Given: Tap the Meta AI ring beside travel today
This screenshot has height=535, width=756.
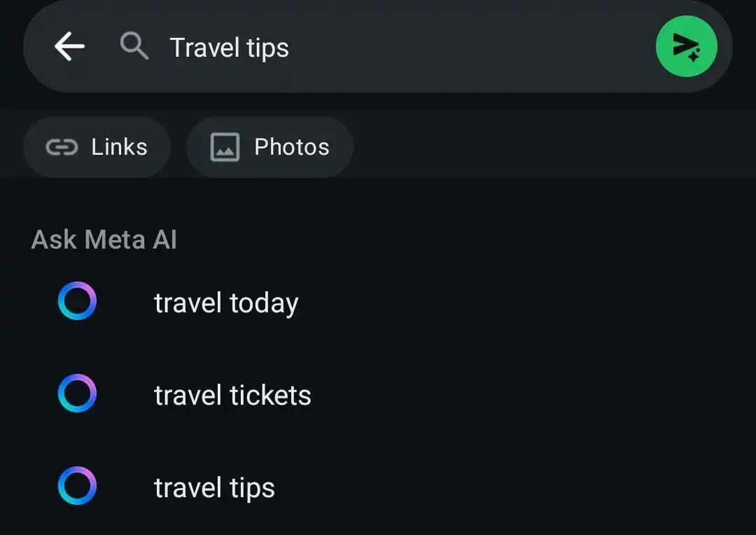Looking at the screenshot, I should (x=77, y=301).
